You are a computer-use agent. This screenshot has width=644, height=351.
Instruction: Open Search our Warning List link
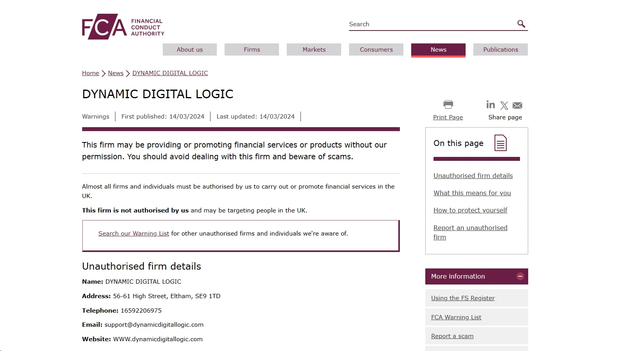(x=134, y=234)
